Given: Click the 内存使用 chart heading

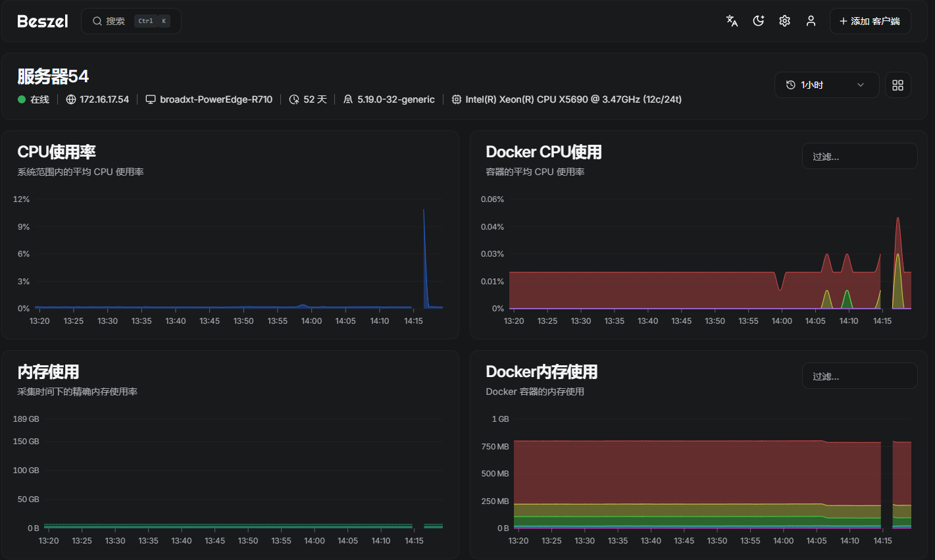Looking at the screenshot, I should (x=48, y=372).
